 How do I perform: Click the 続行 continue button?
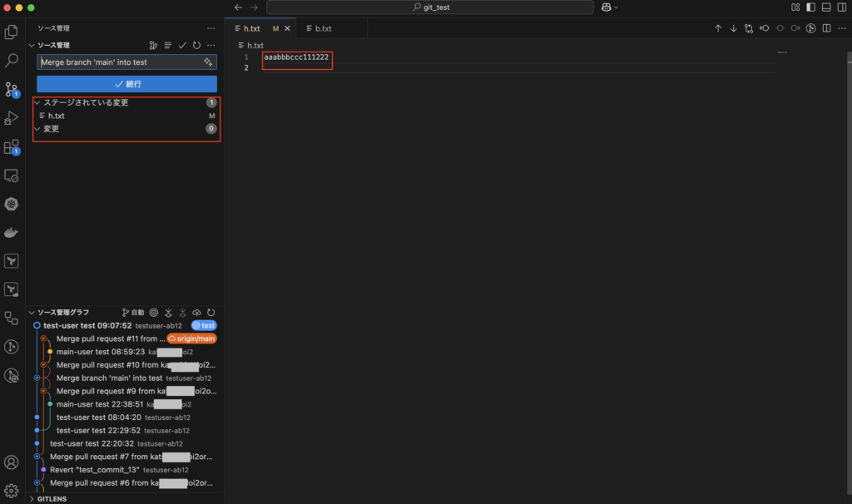pyautogui.click(x=126, y=84)
